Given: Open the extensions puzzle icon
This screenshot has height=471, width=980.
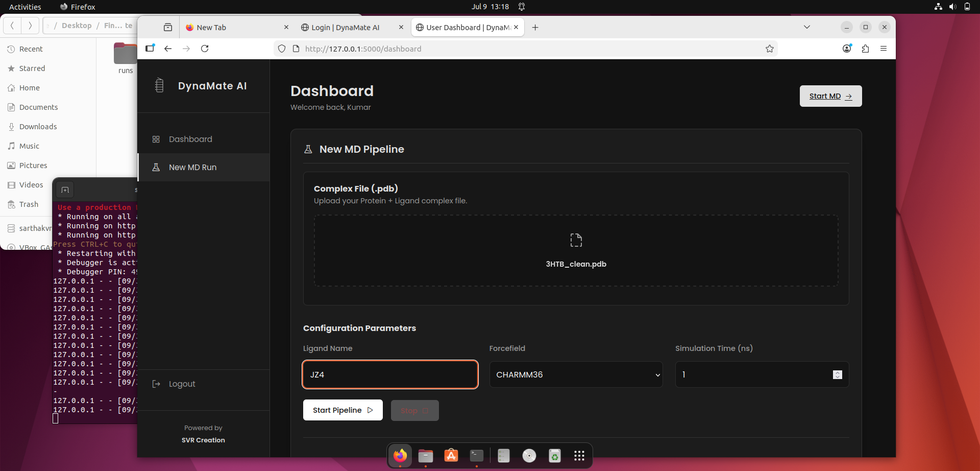Looking at the screenshot, I should 865,49.
